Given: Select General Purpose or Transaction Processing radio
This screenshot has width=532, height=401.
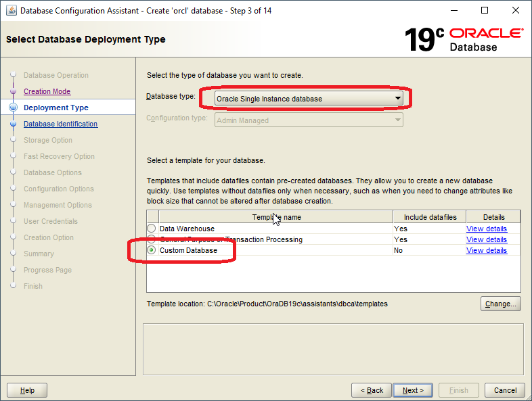Looking at the screenshot, I should click(x=152, y=239).
